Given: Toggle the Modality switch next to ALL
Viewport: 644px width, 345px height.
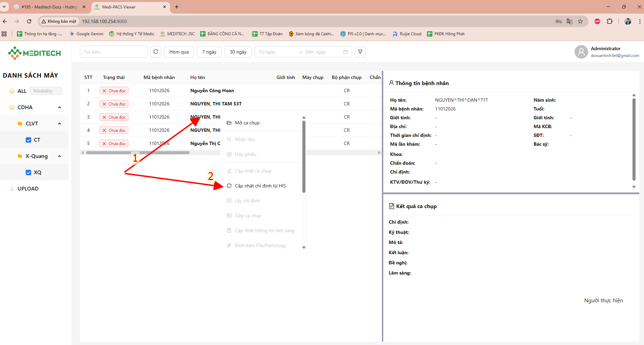Looking at the screenshot, I should point(46,91).
